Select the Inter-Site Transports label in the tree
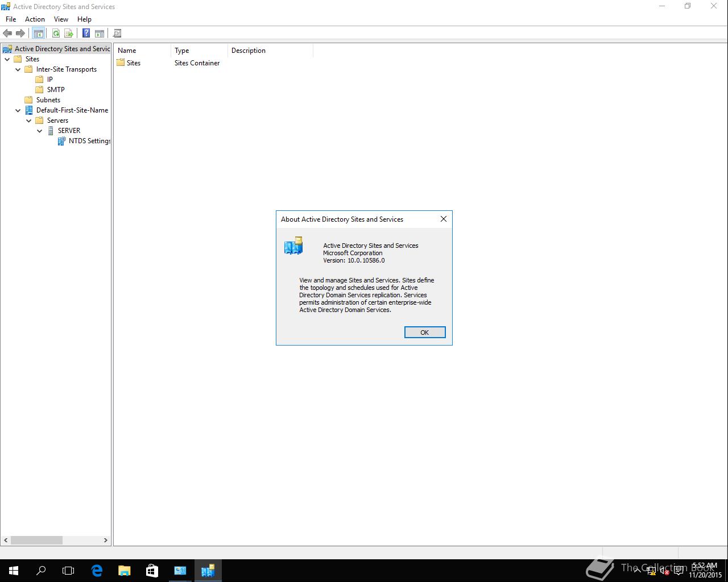The image size is (728, 582). [67, 69]
